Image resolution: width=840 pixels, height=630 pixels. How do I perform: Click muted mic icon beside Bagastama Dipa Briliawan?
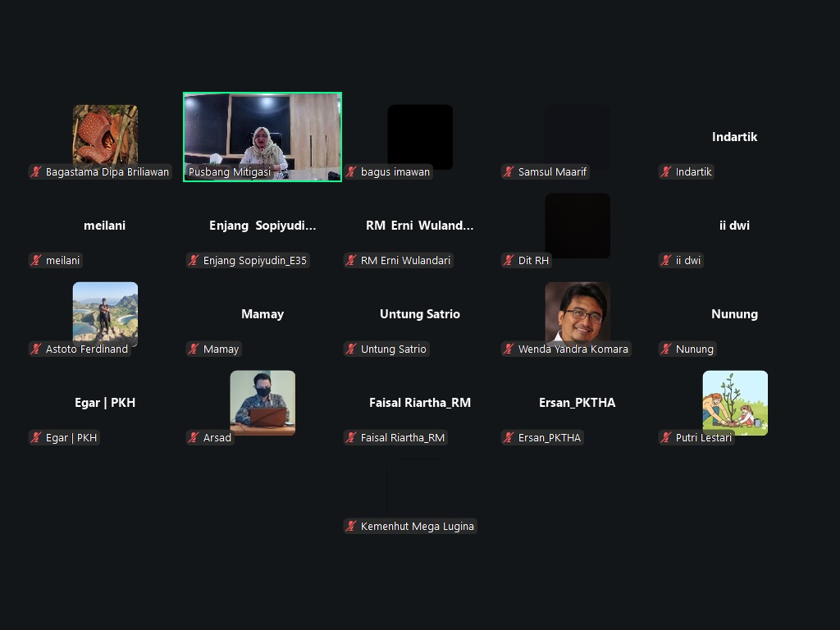(36, 172)
